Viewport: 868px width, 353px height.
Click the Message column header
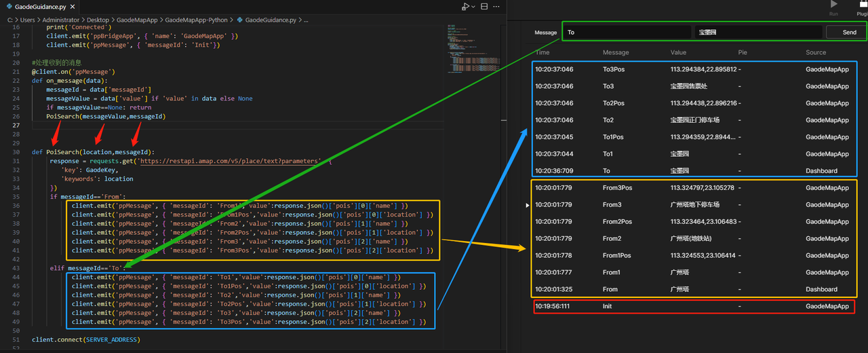click(x=616, y=52)
